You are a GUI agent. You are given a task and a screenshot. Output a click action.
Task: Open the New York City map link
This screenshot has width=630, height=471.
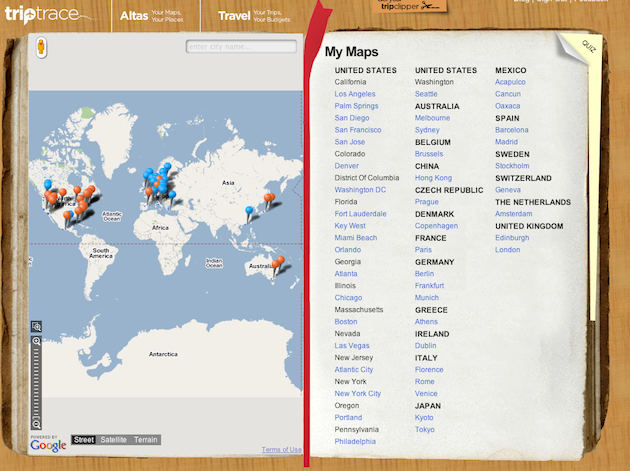click(358, 393)
